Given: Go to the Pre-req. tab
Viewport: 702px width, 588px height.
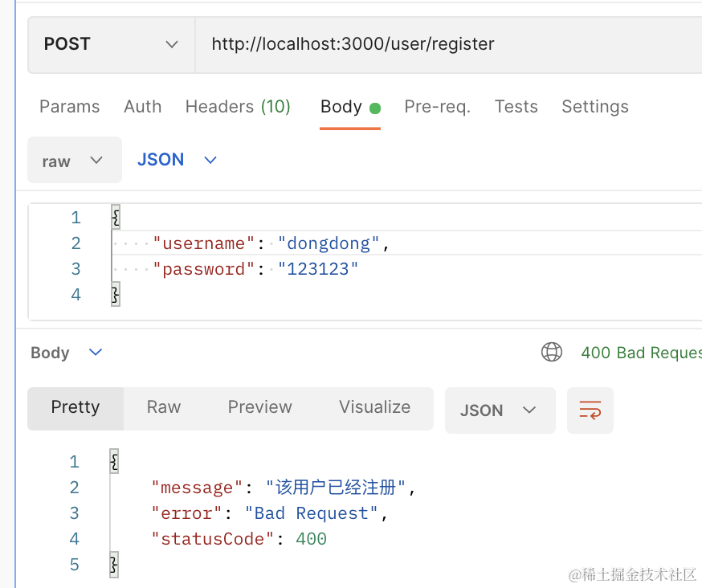Looking at the screenshot, I should tap(437, 107).
